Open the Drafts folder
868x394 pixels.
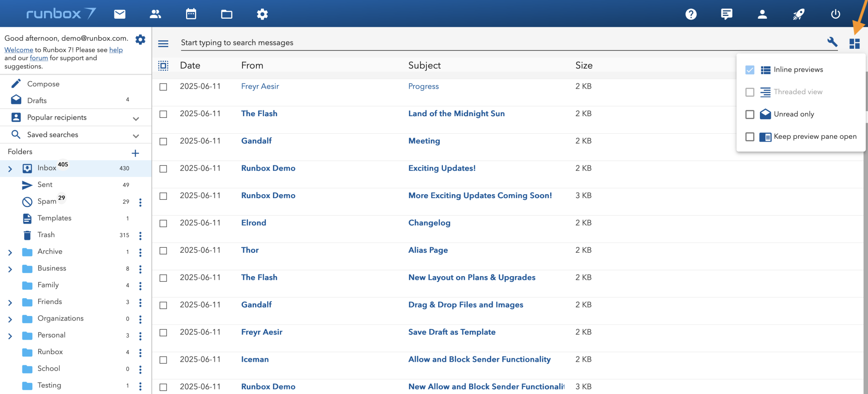click(37, 101)
